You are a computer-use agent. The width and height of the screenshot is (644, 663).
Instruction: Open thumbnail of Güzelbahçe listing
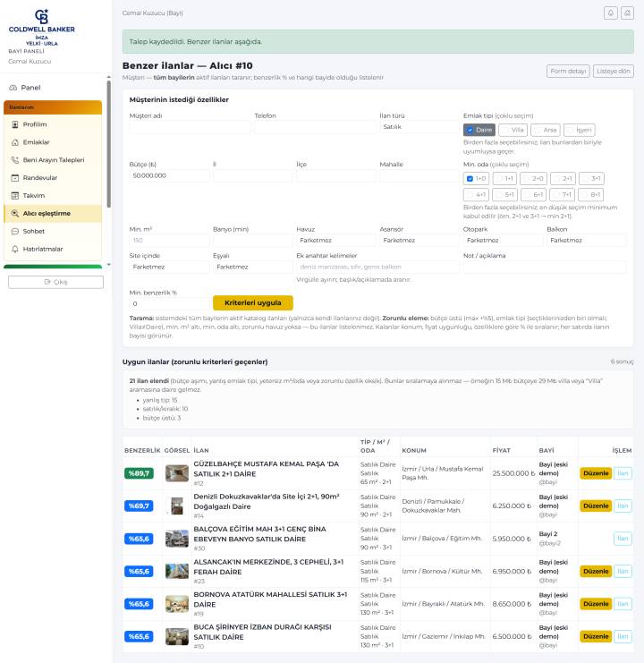(x=176, y=473)
